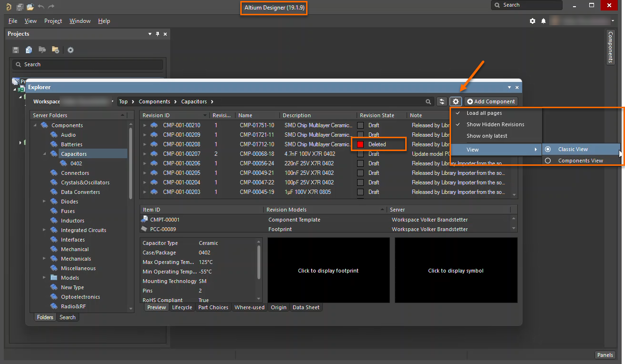The height and width of the screenshot is (364, 625).
Task: Click the Panels button
Action: tap(605, 355)
